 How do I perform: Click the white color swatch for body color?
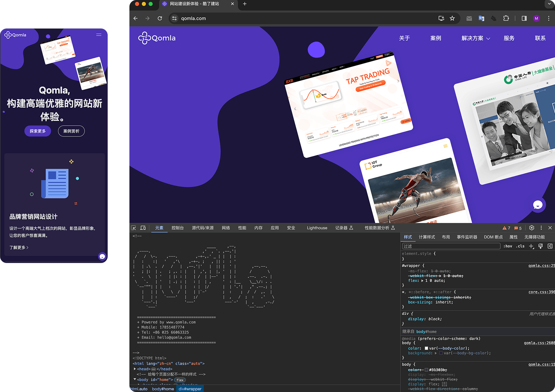[426, 348]
